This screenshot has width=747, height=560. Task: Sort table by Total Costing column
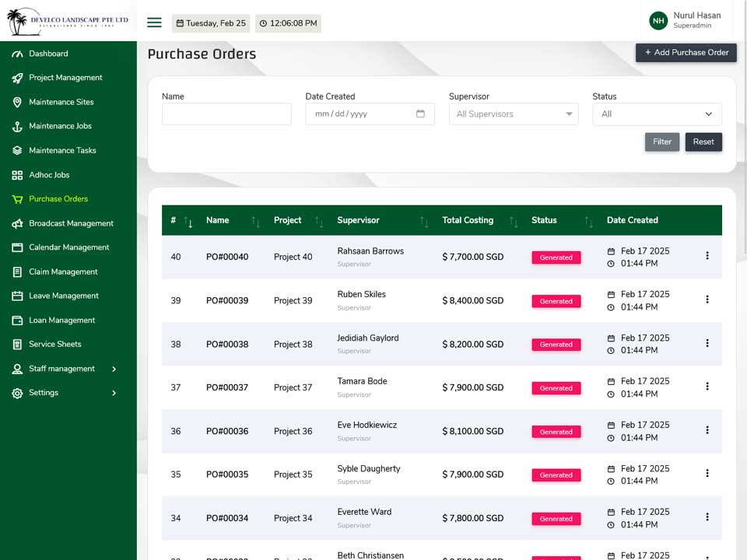(x=514, y=221)
